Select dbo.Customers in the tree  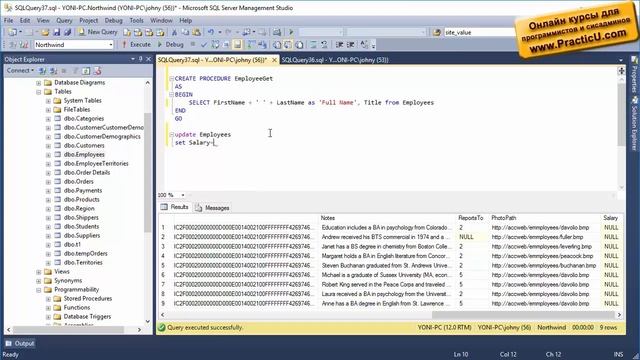84,146
